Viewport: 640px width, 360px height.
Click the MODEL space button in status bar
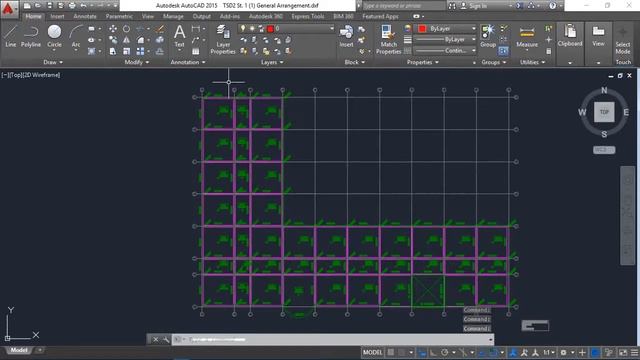point(373,352)
